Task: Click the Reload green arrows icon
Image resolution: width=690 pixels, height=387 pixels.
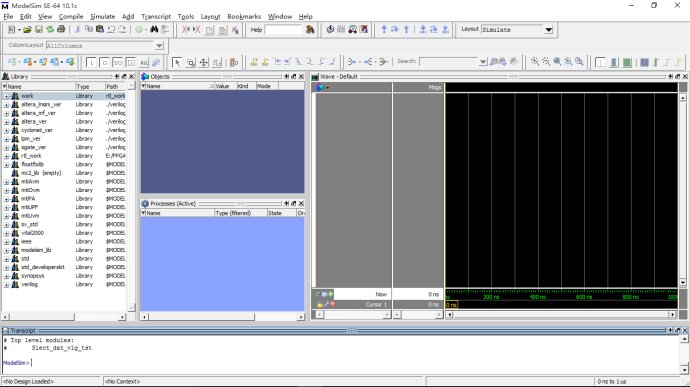Action: click(50, 29)
